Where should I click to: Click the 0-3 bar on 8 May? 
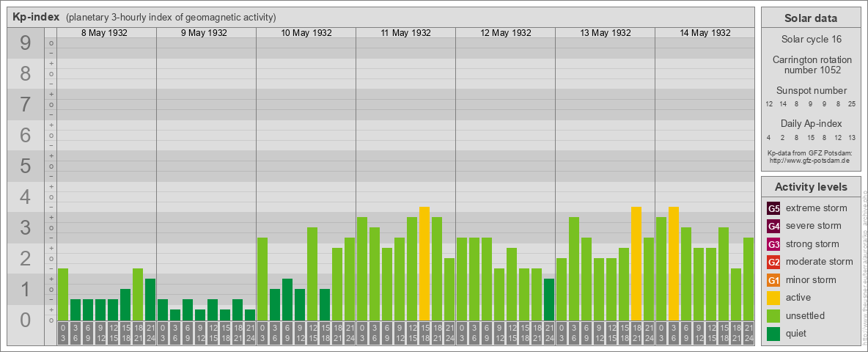[x=63, y=295]
